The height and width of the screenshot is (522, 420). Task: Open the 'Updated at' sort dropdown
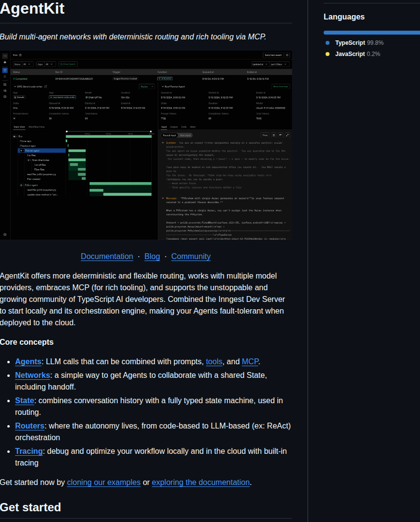(x=259, y=64)
